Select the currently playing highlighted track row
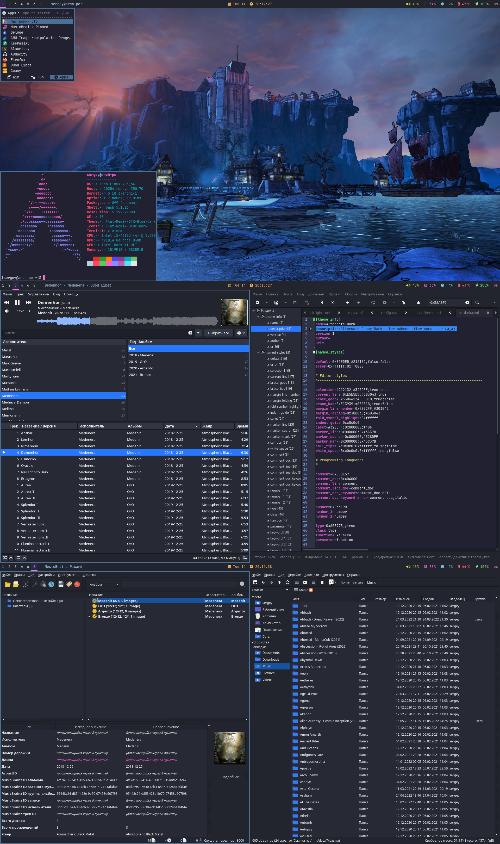500x844 pixels. [x=124, y=453]
